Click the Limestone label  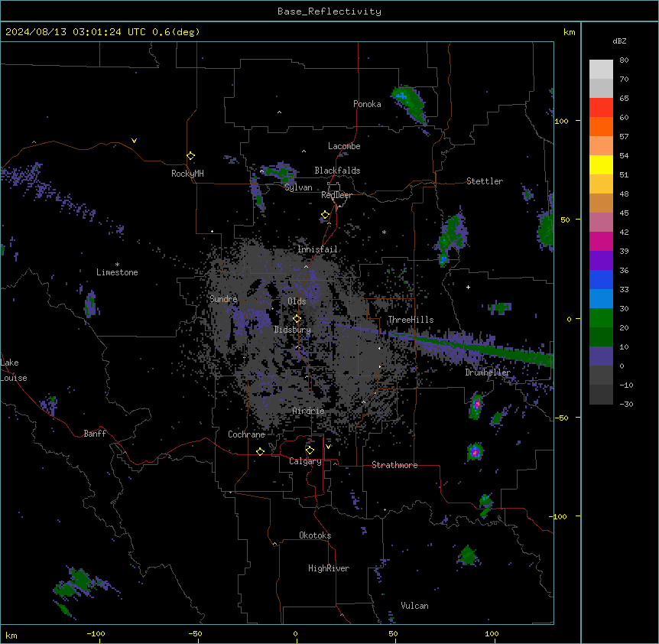(117, 272)
